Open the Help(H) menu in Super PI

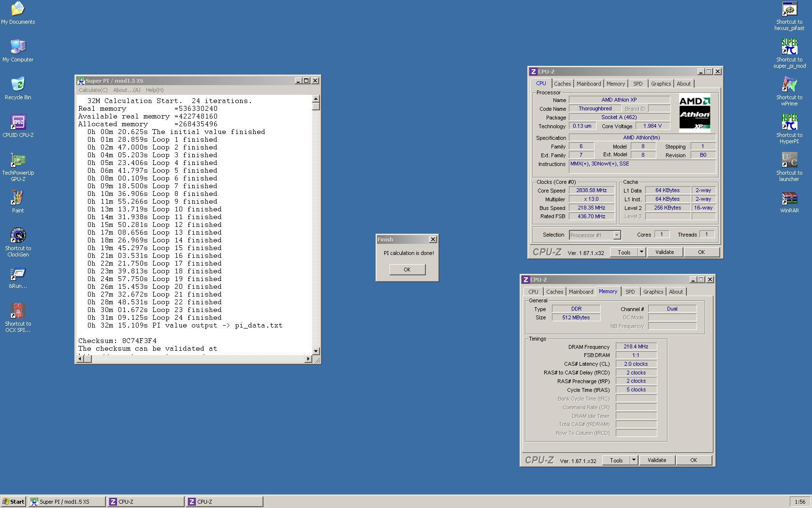(155, 90)
